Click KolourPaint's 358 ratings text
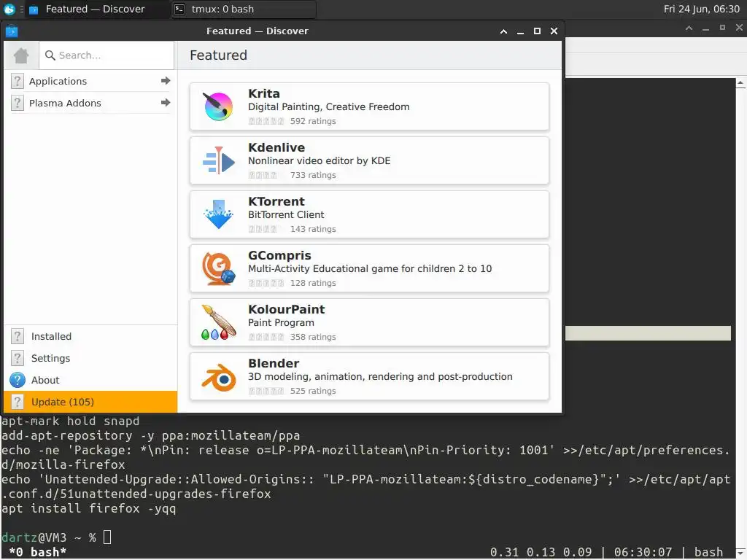Screen dimensions: 747x560 313,337
